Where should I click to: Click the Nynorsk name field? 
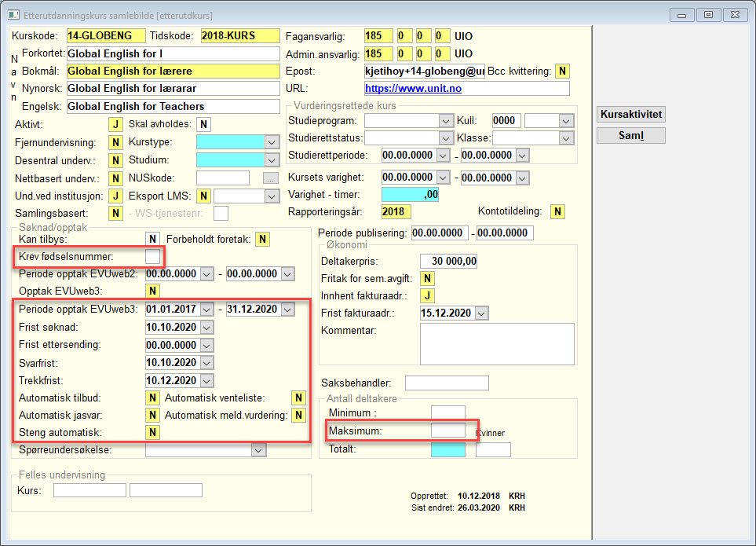coord(173,89)
